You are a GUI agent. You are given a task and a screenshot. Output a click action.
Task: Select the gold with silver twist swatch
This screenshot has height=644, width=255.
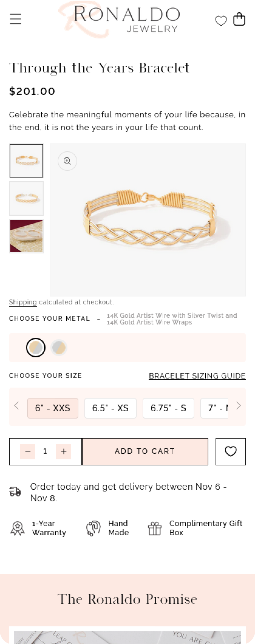tap(36, 347)
